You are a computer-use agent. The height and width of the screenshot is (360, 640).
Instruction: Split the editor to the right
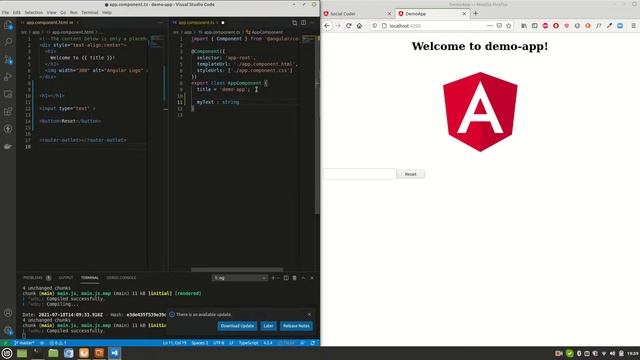303,23
